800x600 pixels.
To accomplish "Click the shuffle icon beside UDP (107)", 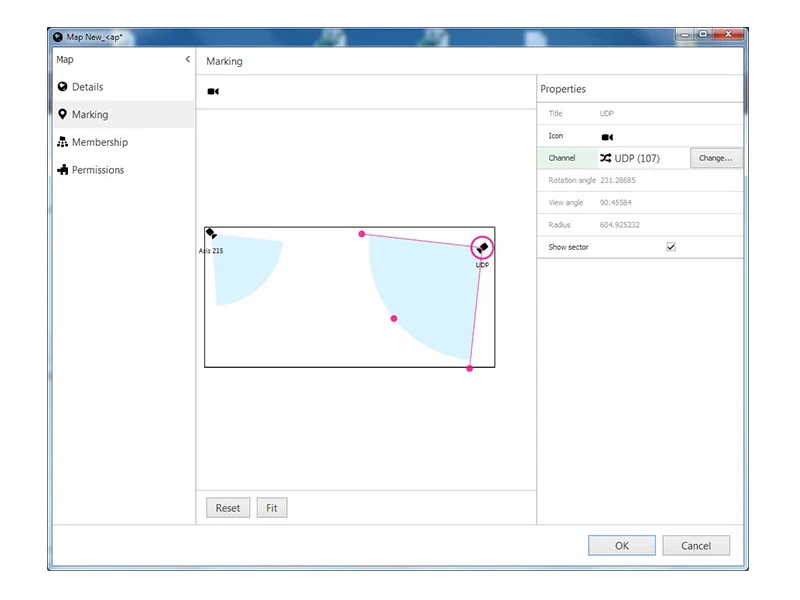I will tap(605, 158).
